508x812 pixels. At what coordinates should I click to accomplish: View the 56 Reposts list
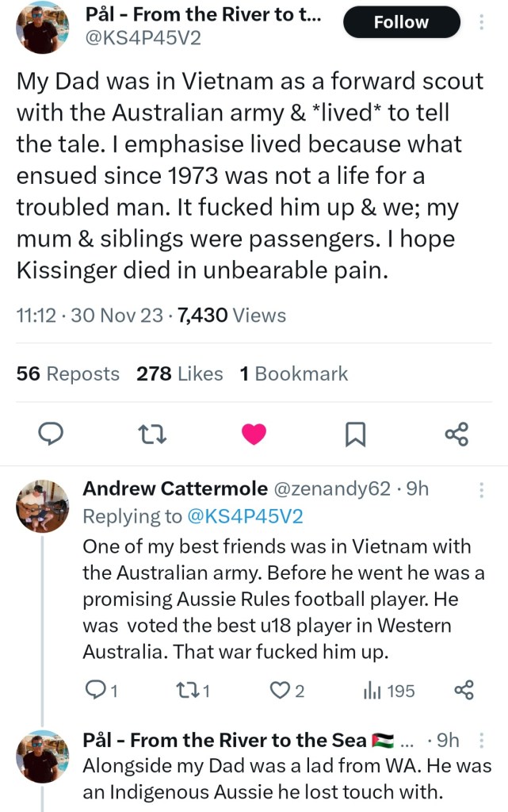coord(68,373)
